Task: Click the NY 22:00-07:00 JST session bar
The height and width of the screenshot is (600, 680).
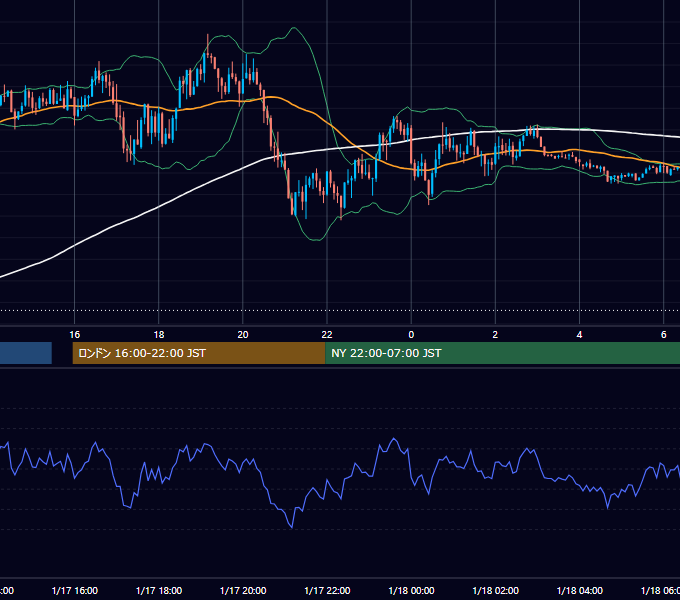Action: (x=503, y=353)
